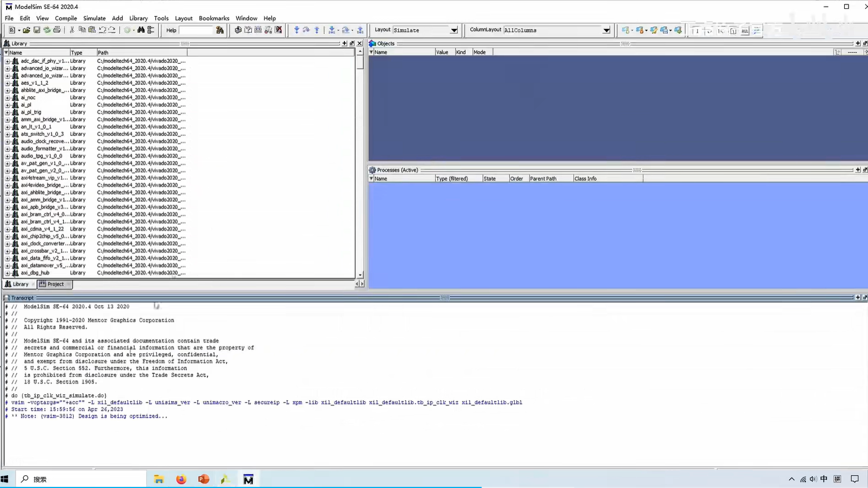Open the Bookmarks menu

[x=214, y=18]
